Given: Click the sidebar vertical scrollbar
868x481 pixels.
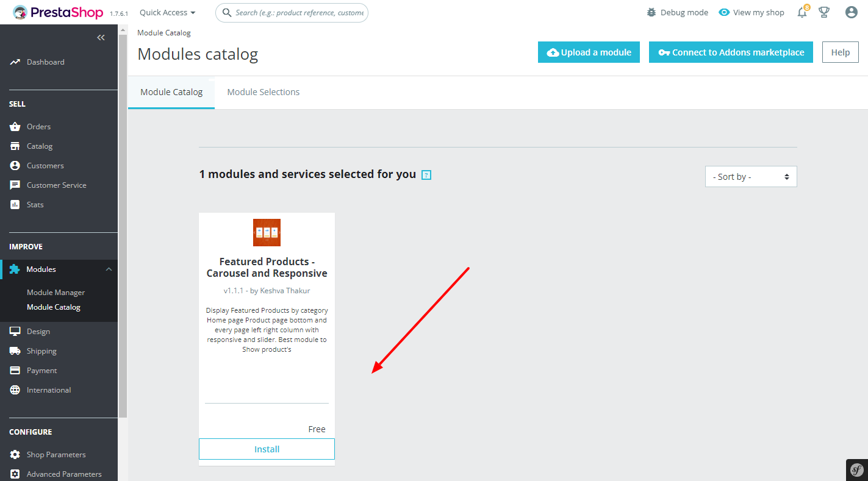Looking at the screenshot, I should coord(123,226).
